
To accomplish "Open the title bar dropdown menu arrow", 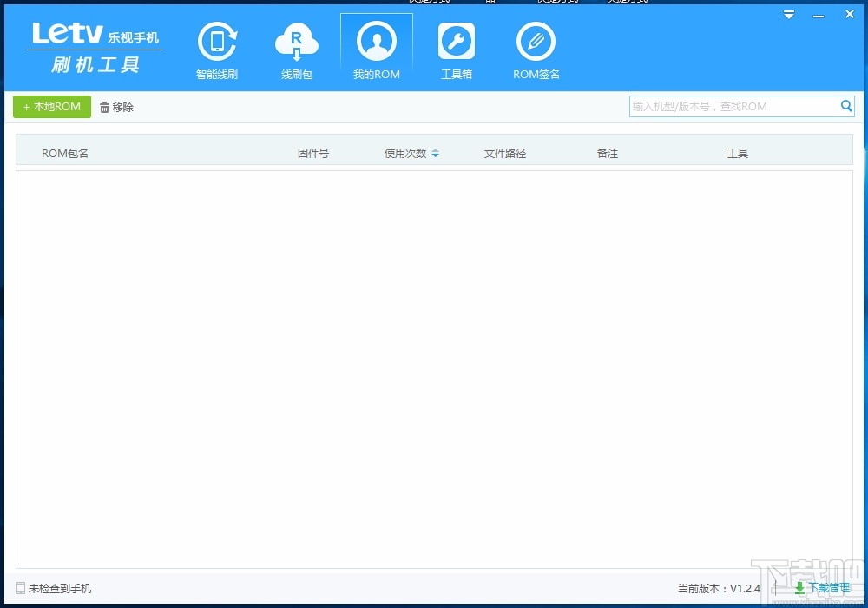I will coord(789,15).
